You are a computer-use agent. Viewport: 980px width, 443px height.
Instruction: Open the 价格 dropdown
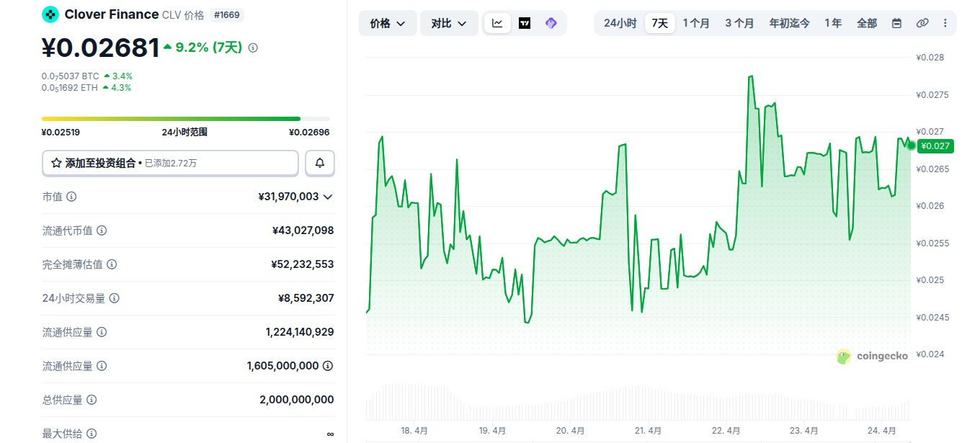click(x=387, y=23)
